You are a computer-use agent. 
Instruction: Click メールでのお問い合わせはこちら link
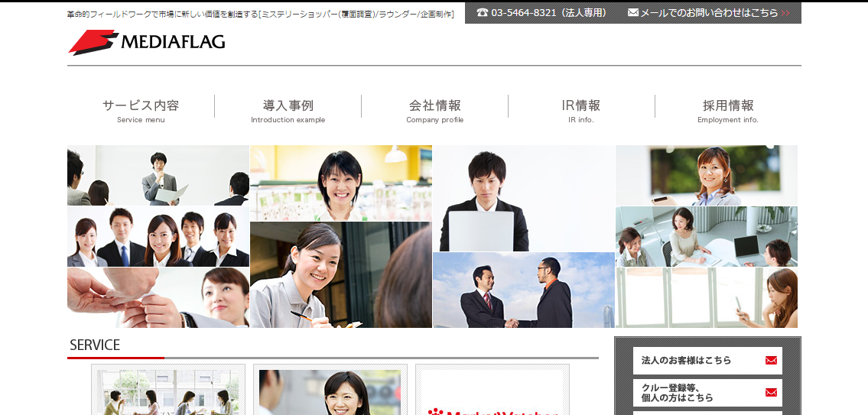(709, 13)
